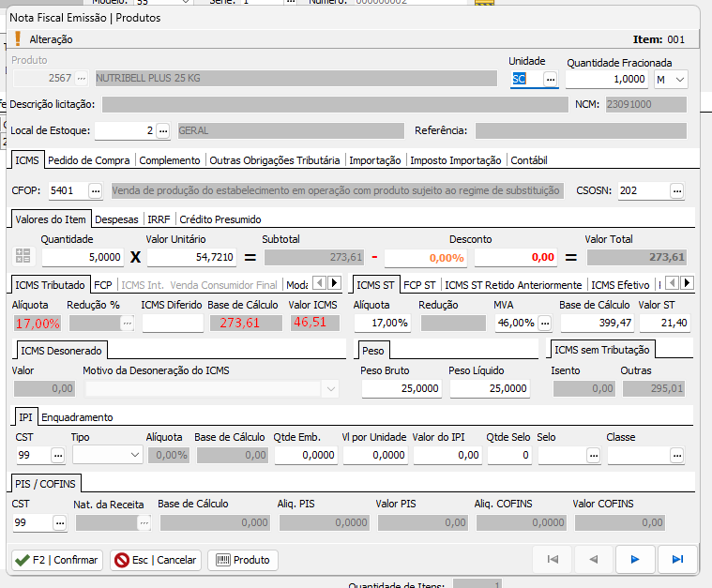712x588 pixels.
Task: Open the IPI Selo lookup button
Action: tap(593, 455)
